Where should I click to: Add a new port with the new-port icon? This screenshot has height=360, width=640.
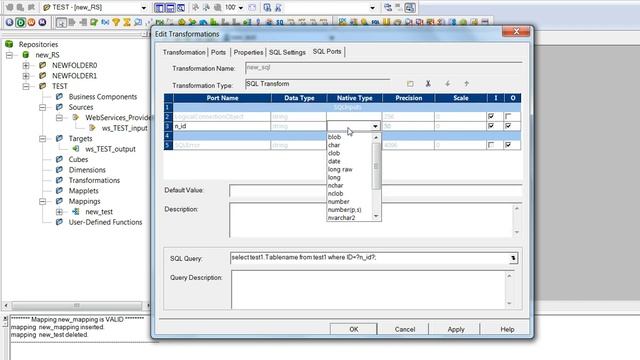[x=410, y=84]
